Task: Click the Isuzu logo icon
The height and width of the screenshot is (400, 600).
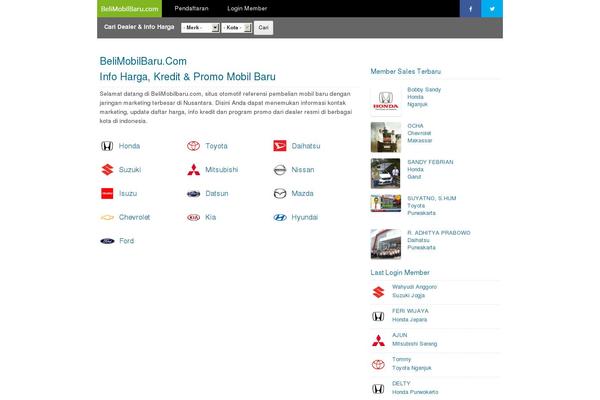Action: point(107,193)
